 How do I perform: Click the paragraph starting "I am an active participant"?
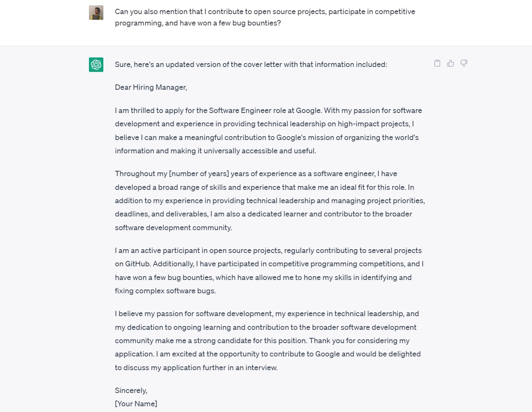269,270
